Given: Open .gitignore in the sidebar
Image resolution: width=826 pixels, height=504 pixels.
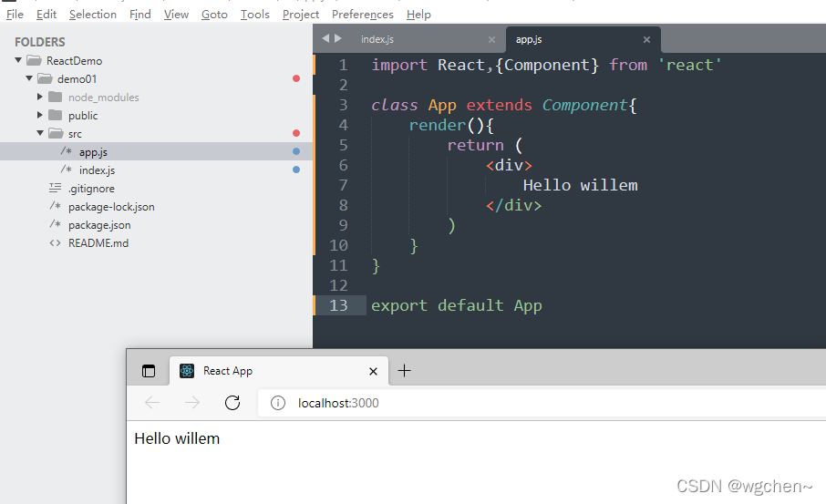Looking at the screenshot, I should [x=156, y=188].
